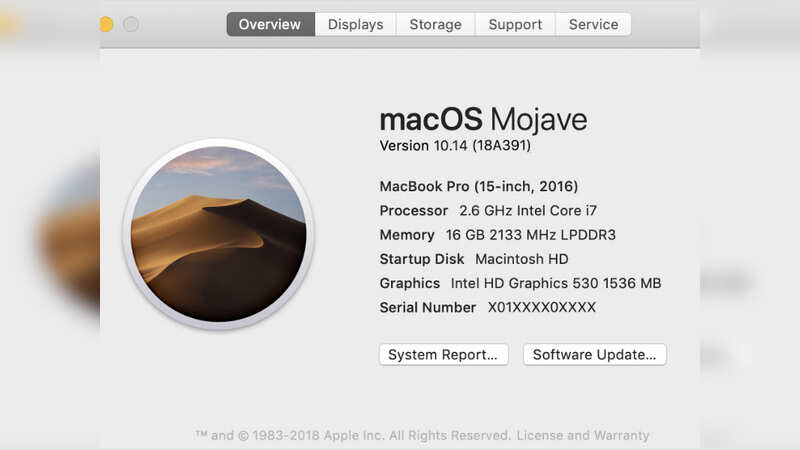Go to the Support tab
The width and height of the screenshot is (800, 450).
[515, 24]
